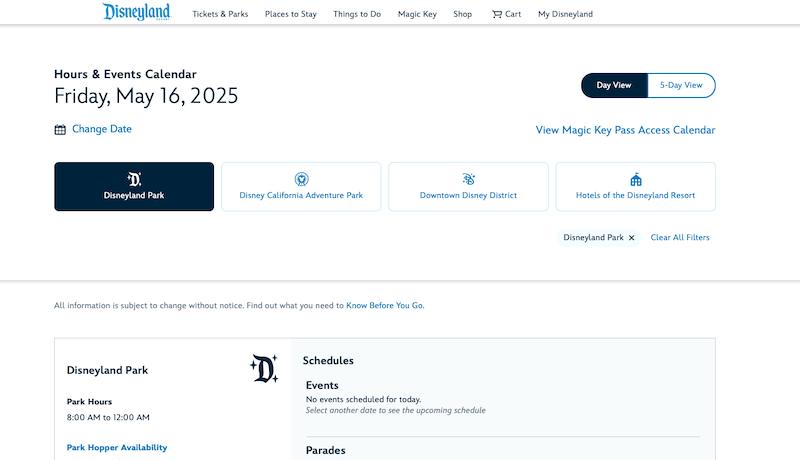Viewport: 800px width, 460px height.
Task: Click the 'Events' section heading
Action: [322, 386]
